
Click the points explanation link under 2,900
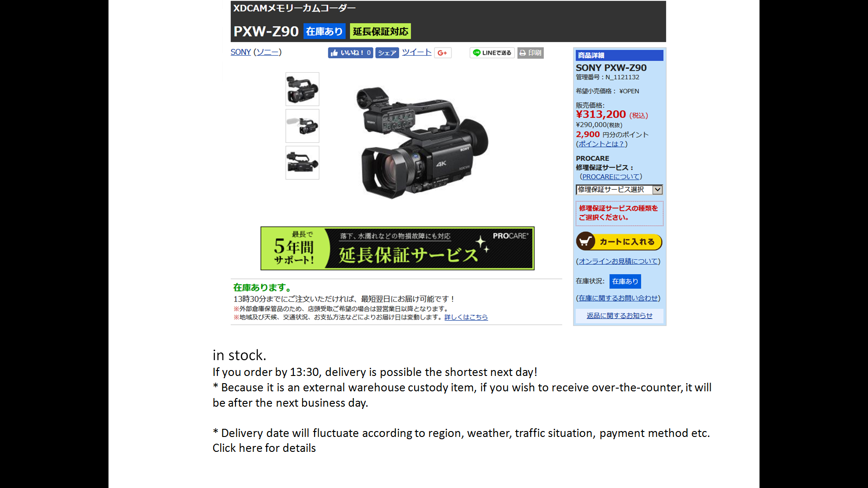[602, 144]
